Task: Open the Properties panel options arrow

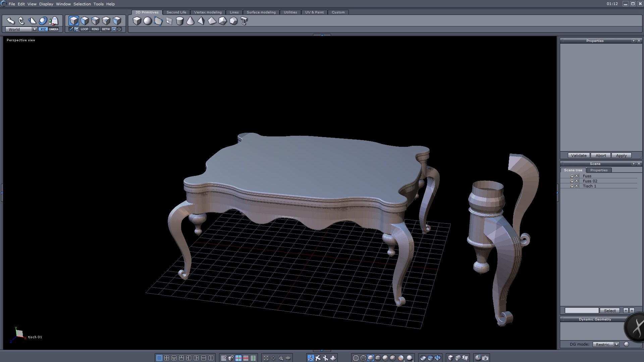Action: (633, 41)
